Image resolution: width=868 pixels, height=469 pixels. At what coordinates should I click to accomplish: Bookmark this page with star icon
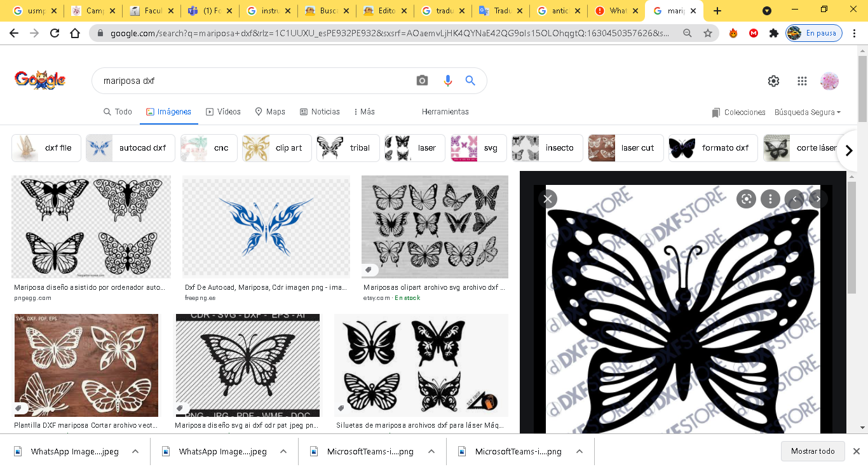(x=707, y=34)
